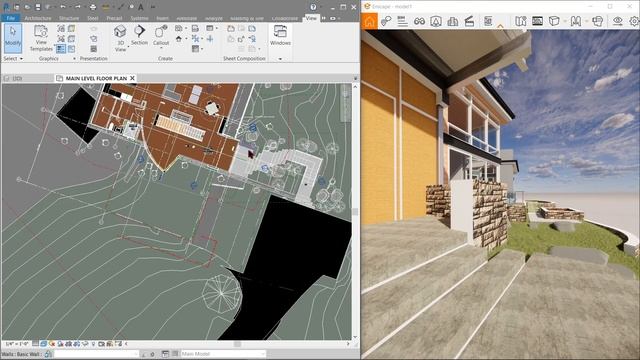This screenshot has height=360, width=640.
Task: Click Revit print icon in quick access
Action: [93, 7]
